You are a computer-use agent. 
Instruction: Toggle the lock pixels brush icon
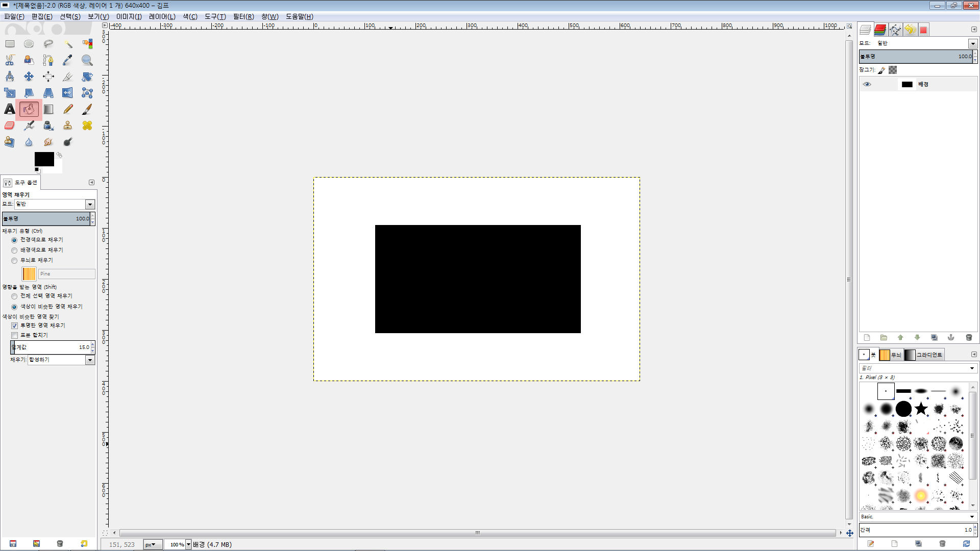[882, 70]
